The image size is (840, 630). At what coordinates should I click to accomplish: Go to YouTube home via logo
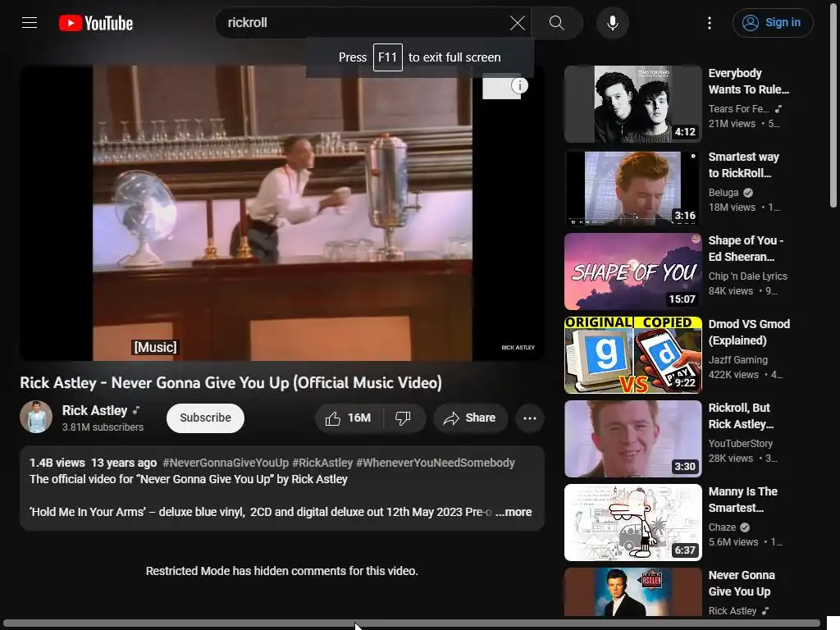point(96,23)
